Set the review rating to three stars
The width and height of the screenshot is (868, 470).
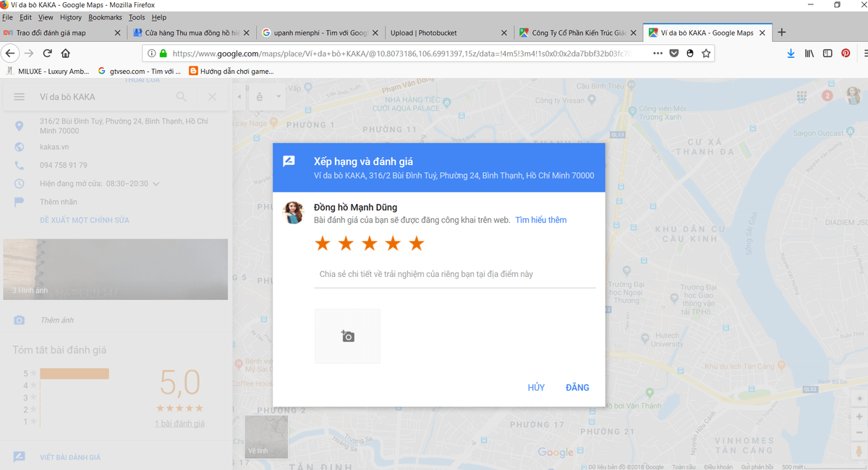(370, 244)
